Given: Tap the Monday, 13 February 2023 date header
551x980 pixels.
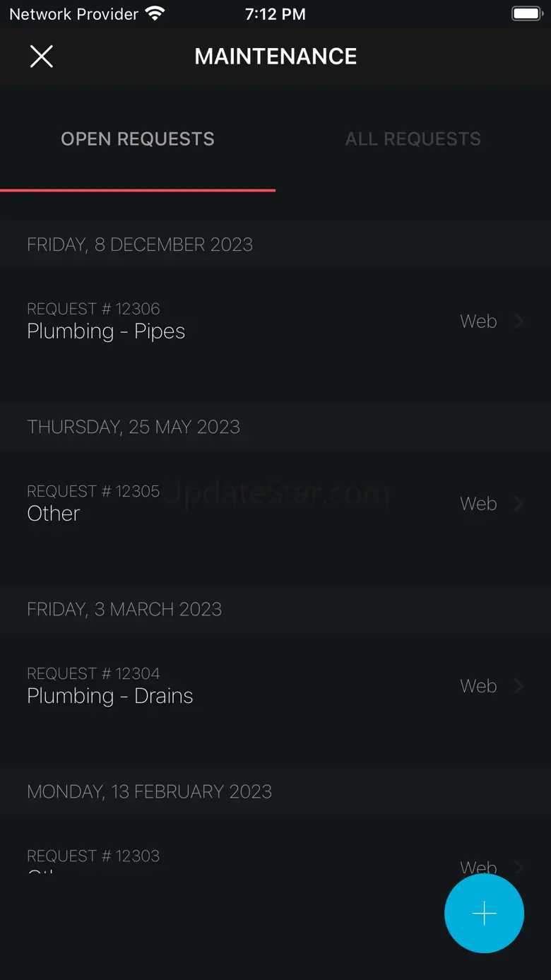Looking at the screenshot, I should (x=149, y=791).
